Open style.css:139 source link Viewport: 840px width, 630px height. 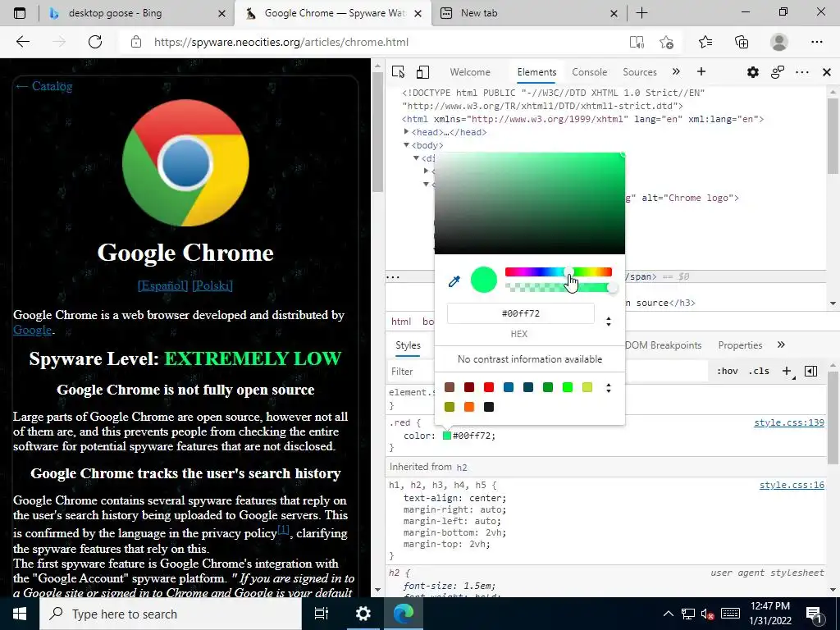[x=789, y=422]
